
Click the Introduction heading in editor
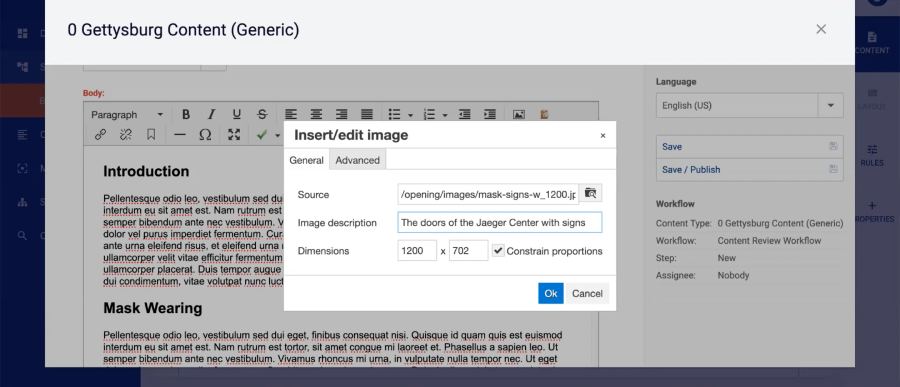click(x=146, y=171)
